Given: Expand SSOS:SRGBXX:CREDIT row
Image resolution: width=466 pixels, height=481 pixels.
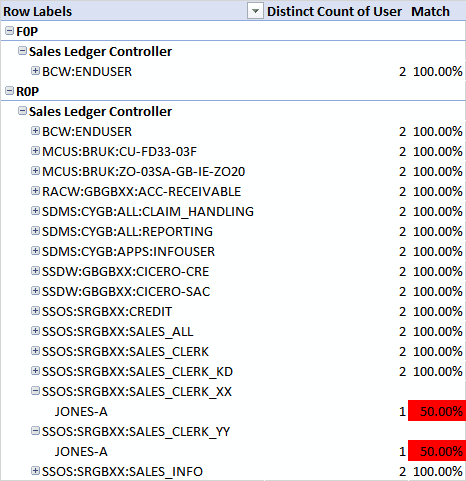Looking at the screenshot, I should [x=35, y=311].
